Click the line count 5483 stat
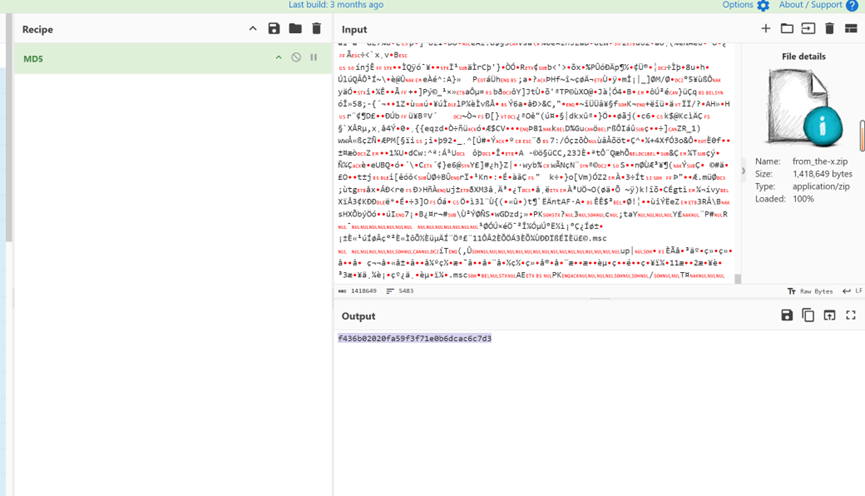 coord(400,291)
